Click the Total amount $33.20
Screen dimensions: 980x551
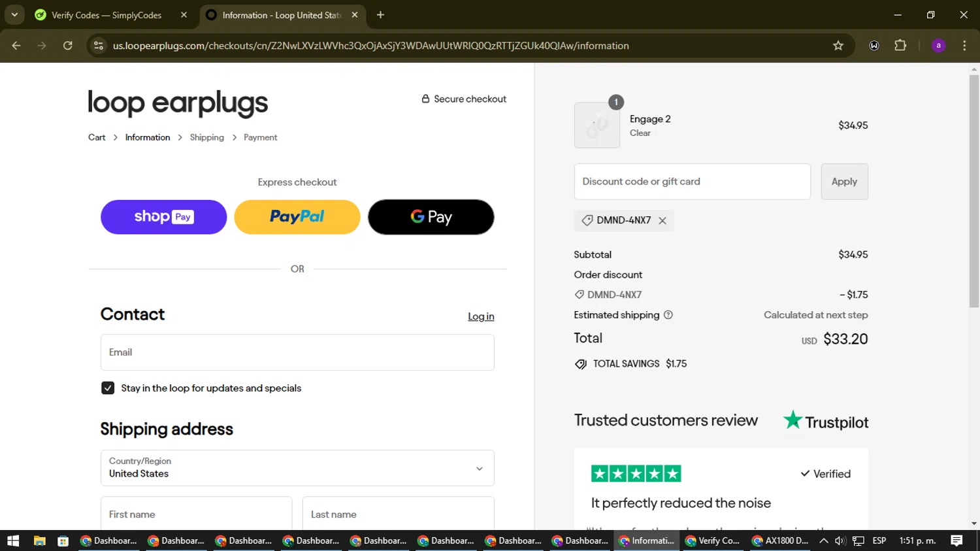(x=845, y=339)
